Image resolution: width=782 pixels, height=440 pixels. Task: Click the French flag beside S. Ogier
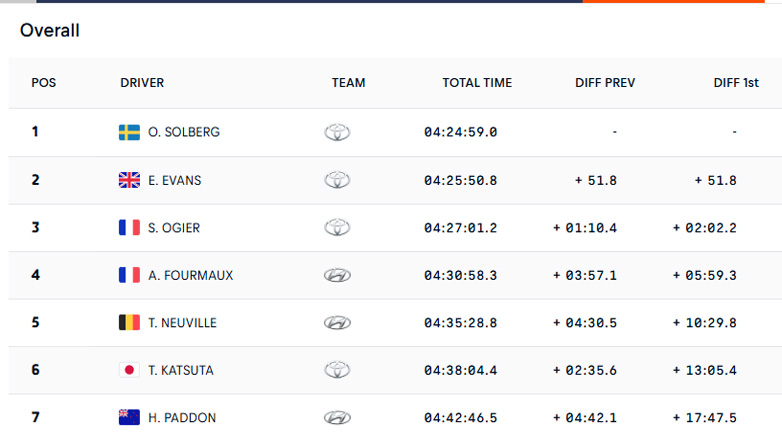pos(129,228)
